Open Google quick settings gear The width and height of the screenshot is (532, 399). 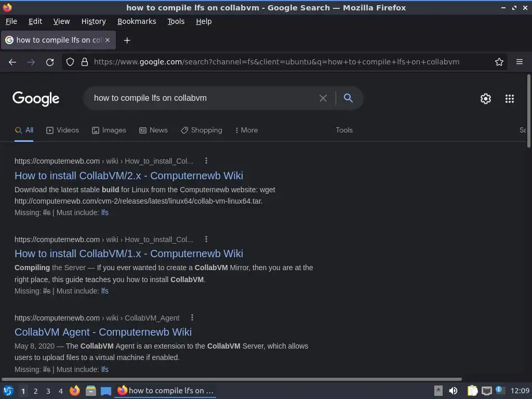click(x=486, y=99)
